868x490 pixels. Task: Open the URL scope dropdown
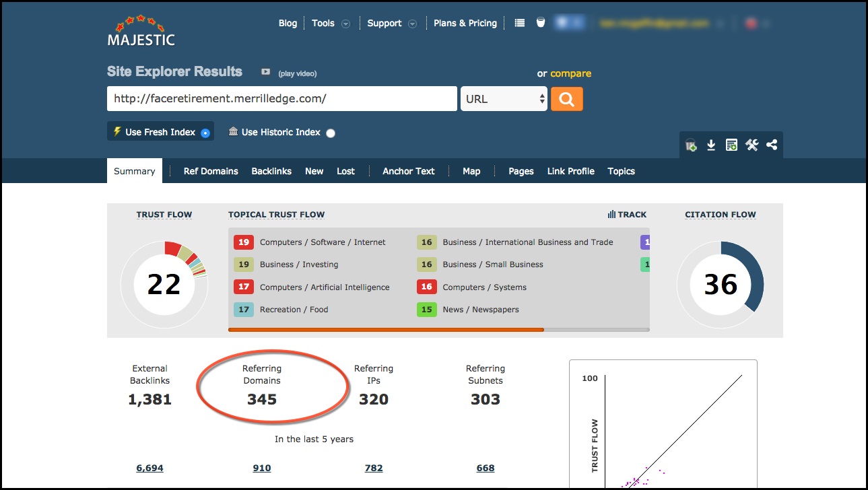(x=504, y=99)
